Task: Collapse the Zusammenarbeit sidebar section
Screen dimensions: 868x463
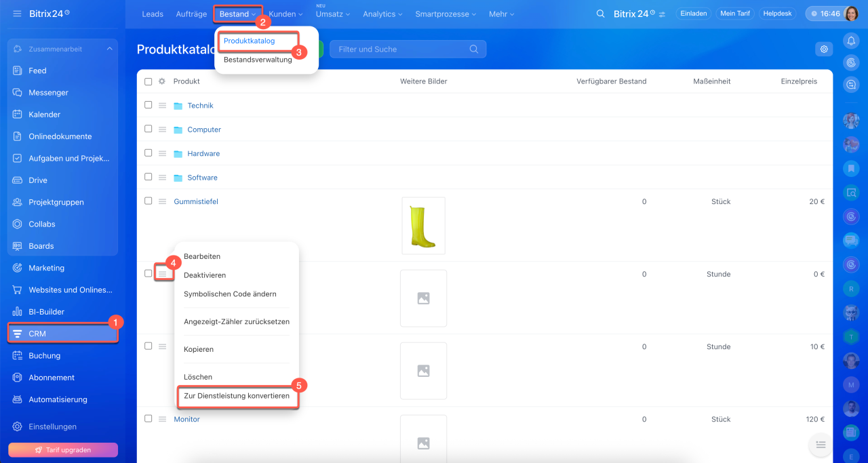Action: pos(109,49)
